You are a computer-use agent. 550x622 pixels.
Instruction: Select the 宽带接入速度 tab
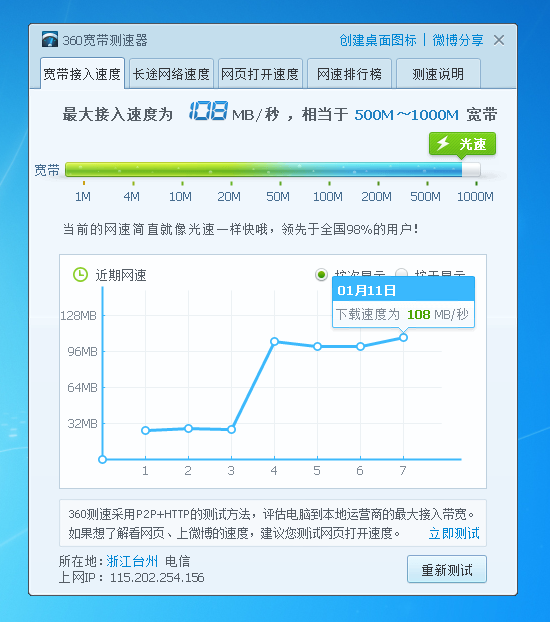point(82,73)
